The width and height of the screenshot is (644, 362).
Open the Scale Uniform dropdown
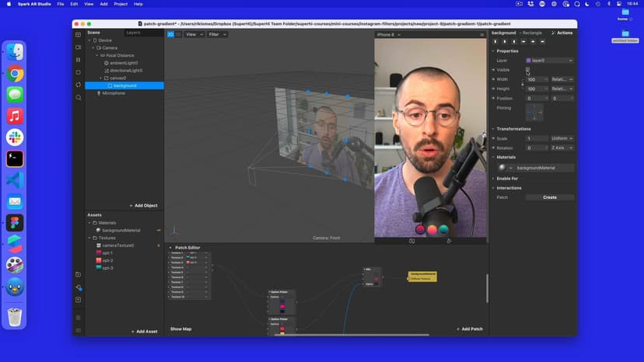click(x=562, y=138)
